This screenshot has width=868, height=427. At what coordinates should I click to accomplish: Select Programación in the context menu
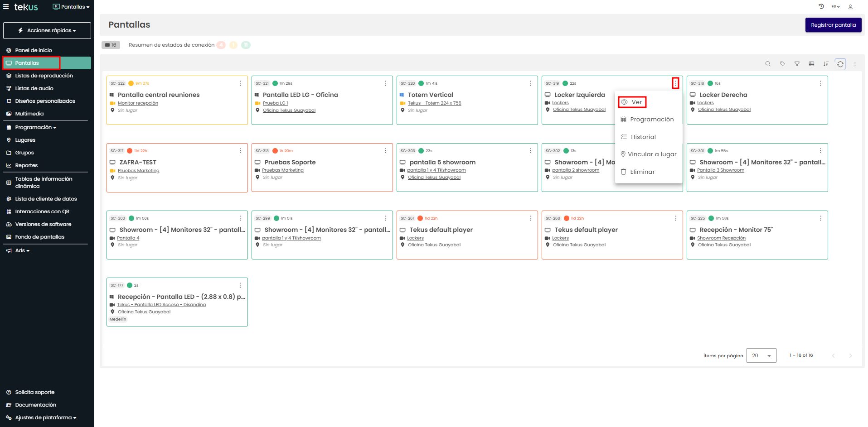pos(651,120)
